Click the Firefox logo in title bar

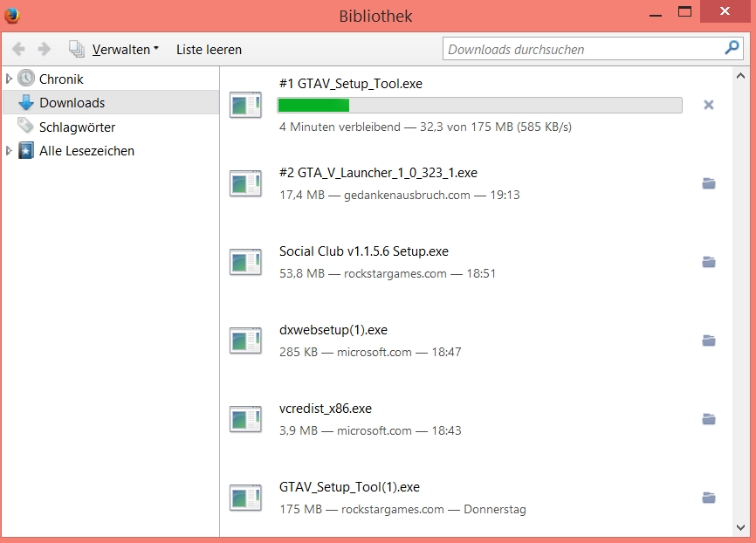pyautogui.click(x=11, y=15)
